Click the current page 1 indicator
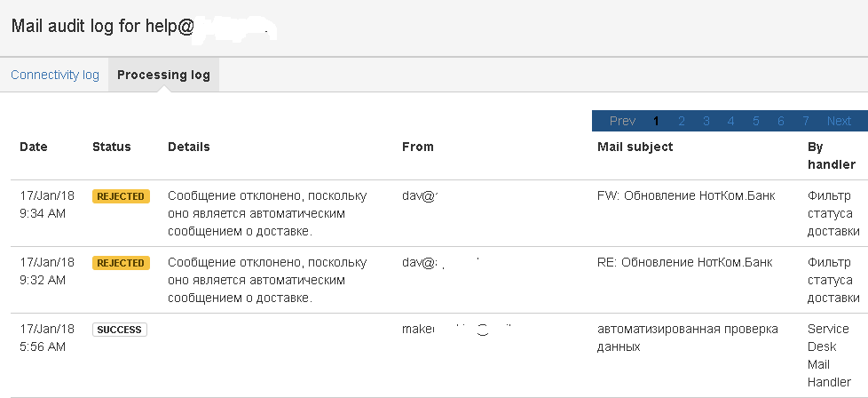 tap(657, 121)
